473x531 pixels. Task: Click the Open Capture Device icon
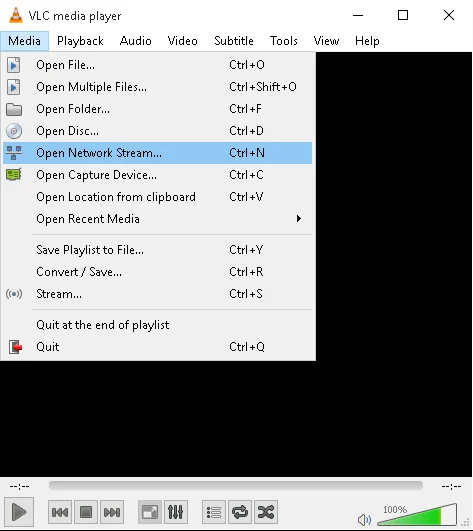click(x=14, y=175)
